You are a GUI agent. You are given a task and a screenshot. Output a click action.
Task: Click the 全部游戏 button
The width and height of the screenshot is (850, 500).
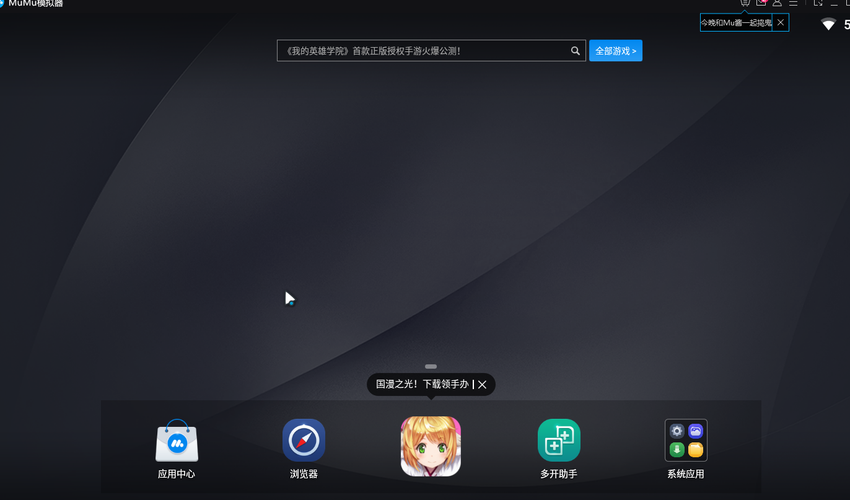click(615, 51)
